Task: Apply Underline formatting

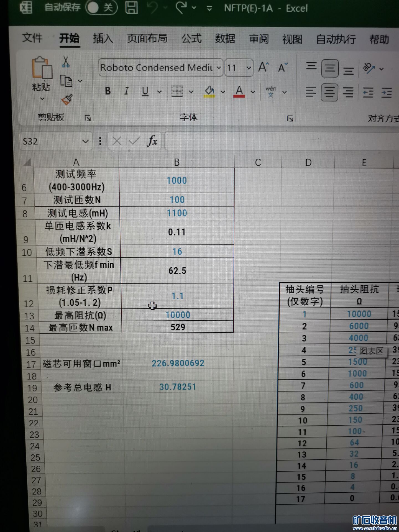Action: 145,91
